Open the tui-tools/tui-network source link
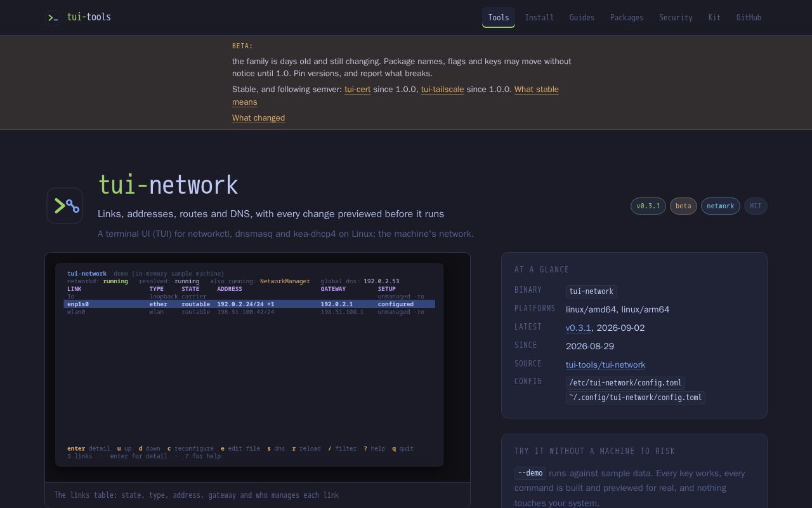Screen dimensions: 812x508 (605, 365)
